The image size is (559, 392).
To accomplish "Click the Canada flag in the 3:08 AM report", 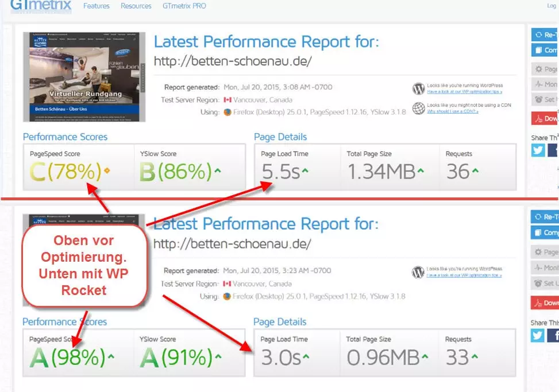I will point(228,100).
